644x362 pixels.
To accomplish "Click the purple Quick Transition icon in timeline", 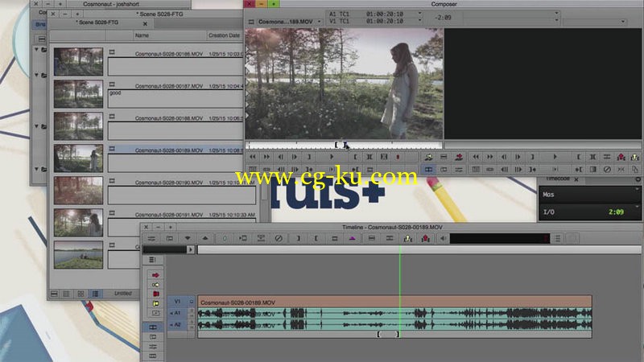I will coord(353,238).
